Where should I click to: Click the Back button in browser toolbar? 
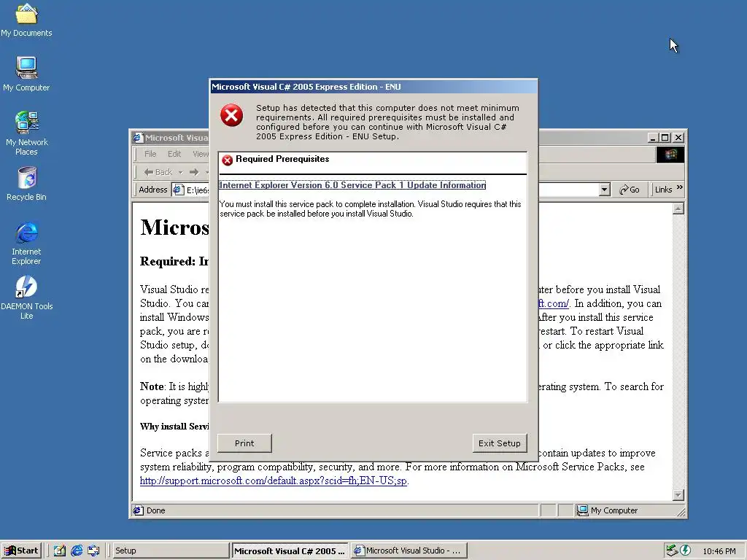158,172
